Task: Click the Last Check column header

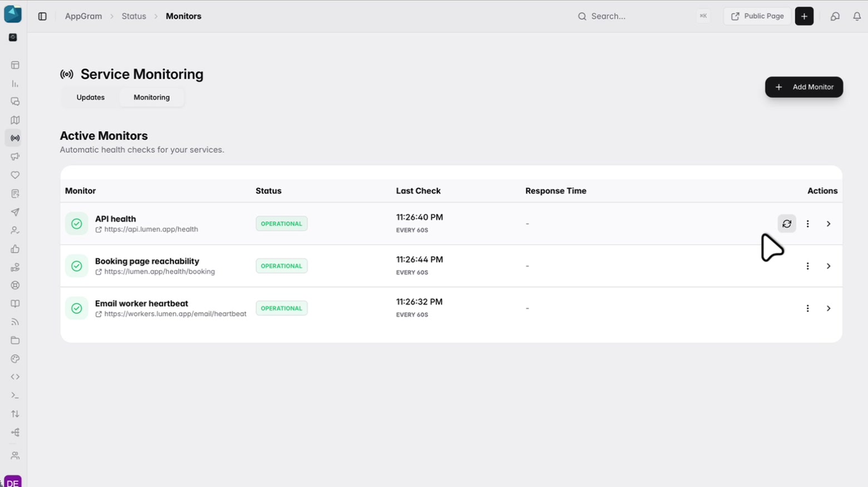Action: (418, 191)
